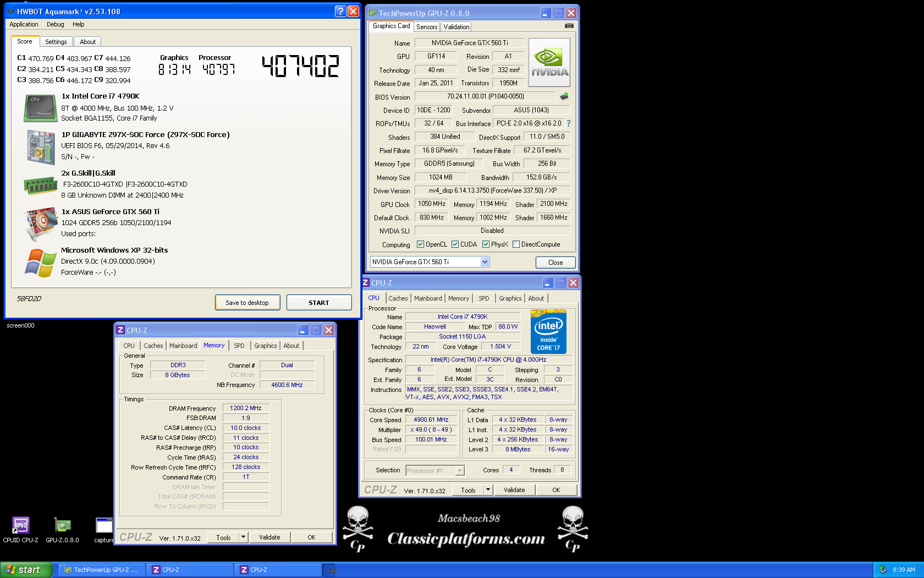Screen dimensions: 924x578
Task: Click the GPU-Z screenshot camera icon
Action: [569, 26]
